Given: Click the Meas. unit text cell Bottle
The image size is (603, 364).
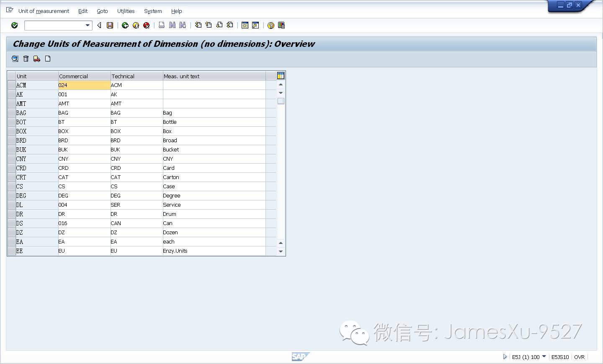Looking at the screenshot, I should [x=214, y=122].
